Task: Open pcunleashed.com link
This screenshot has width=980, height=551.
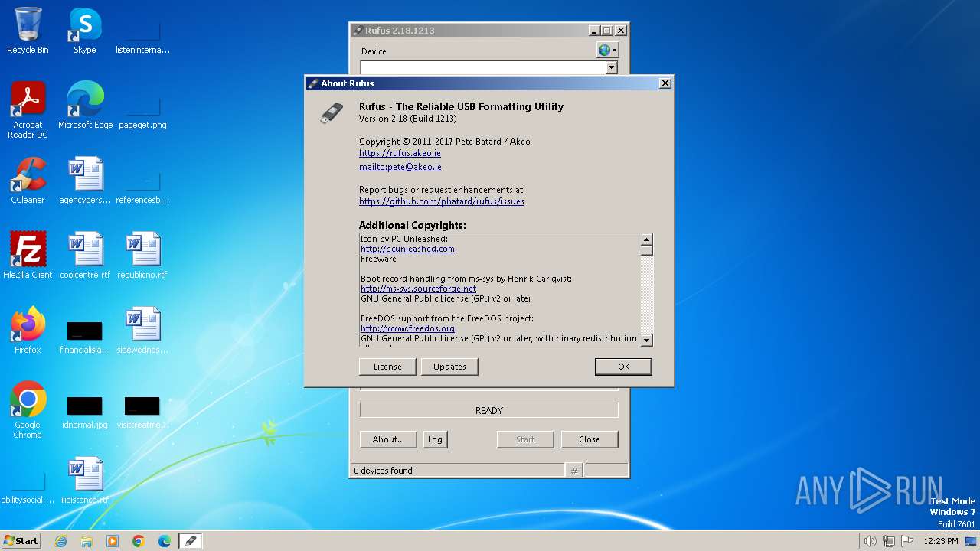Action: click(x=407, y=249)
